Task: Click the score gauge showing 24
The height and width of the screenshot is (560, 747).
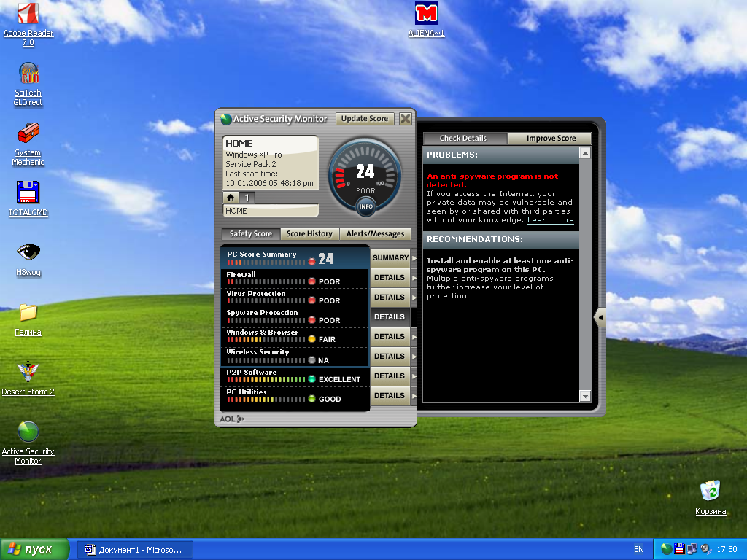Action: [x=365, y=176]
